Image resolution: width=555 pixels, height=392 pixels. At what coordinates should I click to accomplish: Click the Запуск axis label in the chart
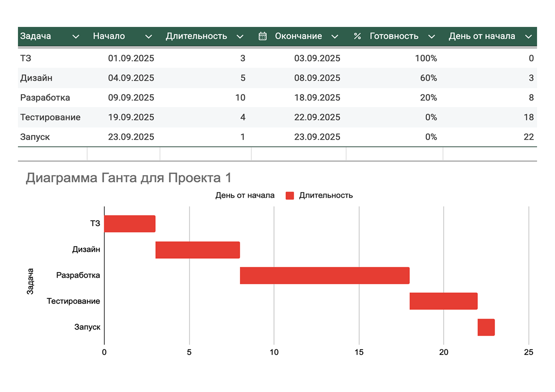click(87, 327)
